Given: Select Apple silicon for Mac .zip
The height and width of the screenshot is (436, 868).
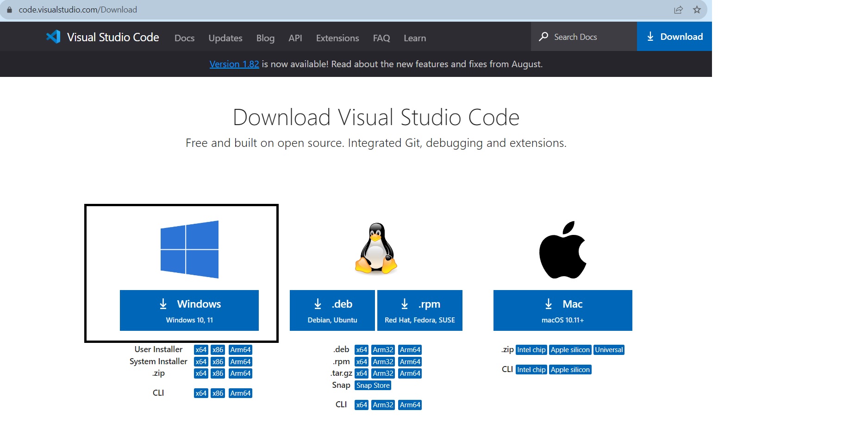Looking at the screenshot, I should [570, 350].
